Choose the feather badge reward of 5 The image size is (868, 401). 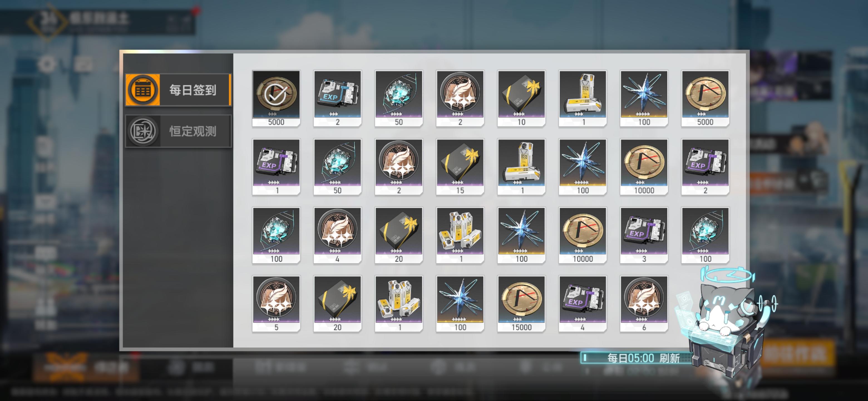276,304
